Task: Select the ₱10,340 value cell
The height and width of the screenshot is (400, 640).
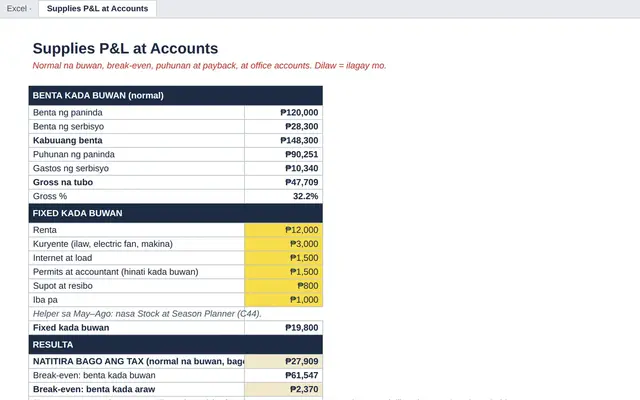Action: click(x=284, y=168)
